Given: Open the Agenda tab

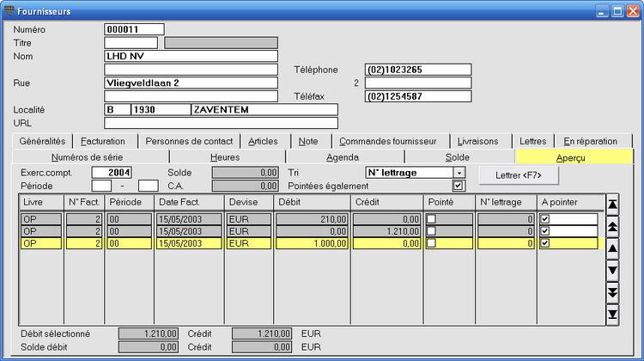Looking at the screenshot, I should coord(343,157).
